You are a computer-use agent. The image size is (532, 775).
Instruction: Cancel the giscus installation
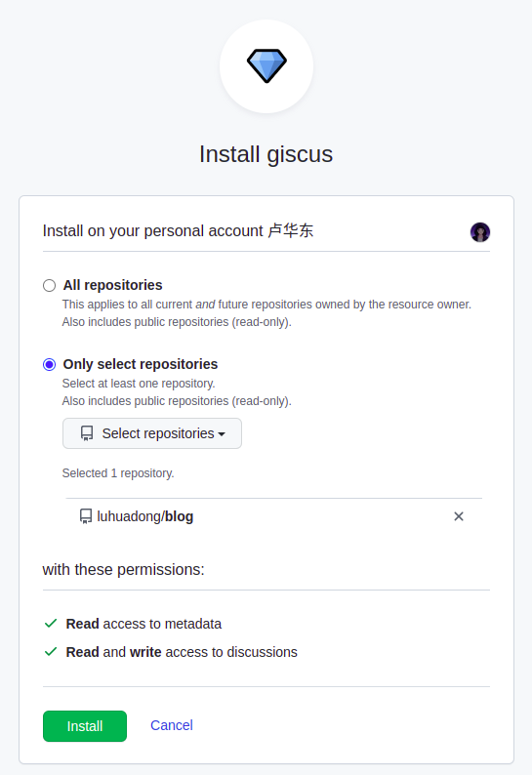(x=172, y=725)
